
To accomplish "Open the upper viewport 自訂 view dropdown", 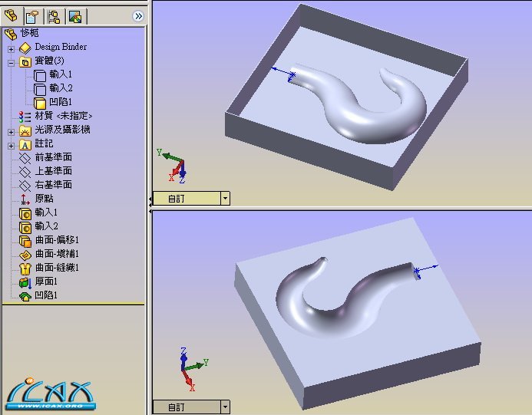I will coord(225,199).
